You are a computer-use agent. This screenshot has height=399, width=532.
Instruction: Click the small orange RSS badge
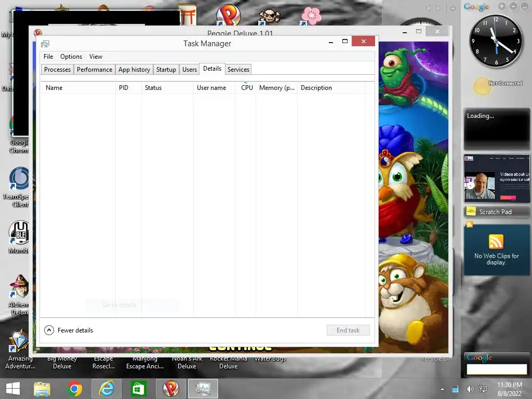pos(470,224)
